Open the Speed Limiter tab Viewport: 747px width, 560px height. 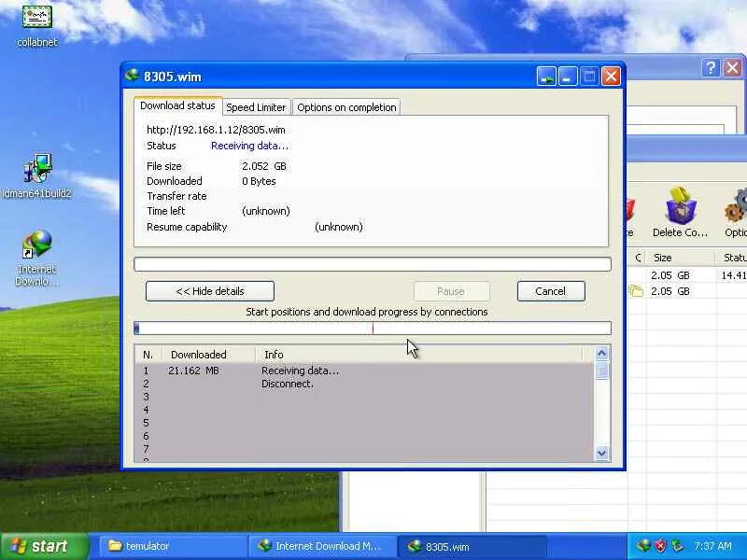click(x=256, y=107)
